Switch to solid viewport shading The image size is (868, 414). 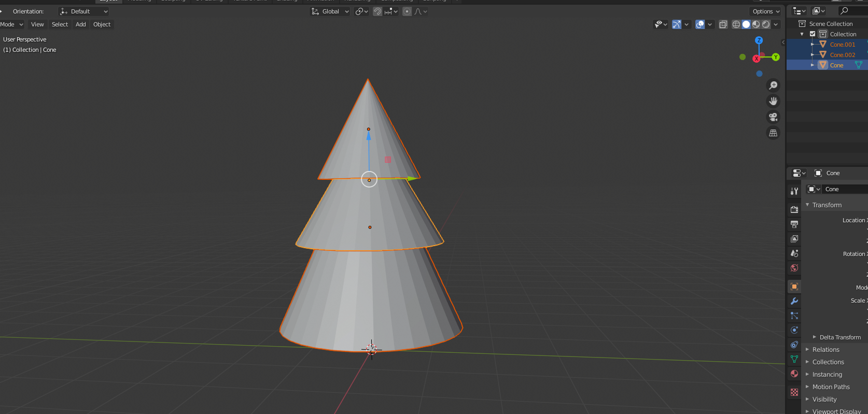(746, 24)
